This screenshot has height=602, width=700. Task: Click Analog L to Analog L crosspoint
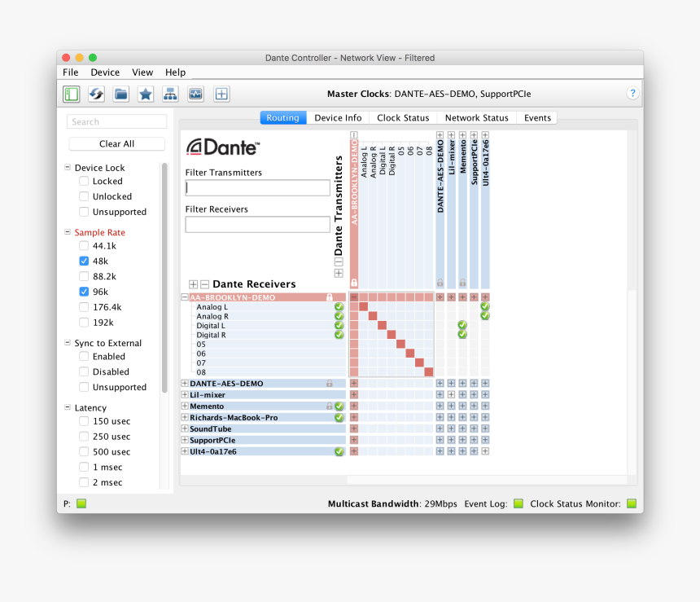[x=363, y=306]
